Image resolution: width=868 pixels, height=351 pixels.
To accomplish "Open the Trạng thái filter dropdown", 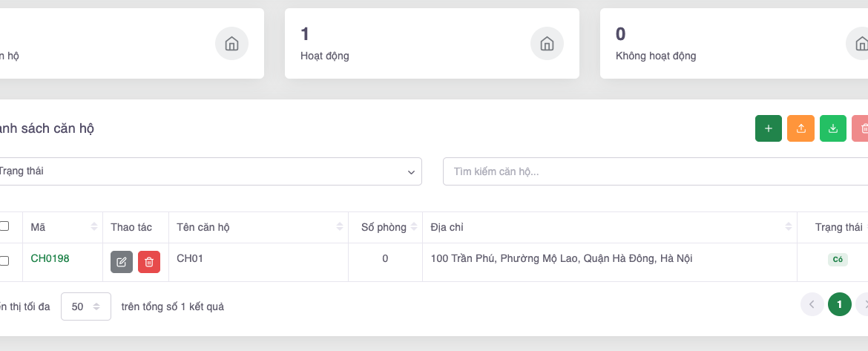I will click(x=208, y=171).
